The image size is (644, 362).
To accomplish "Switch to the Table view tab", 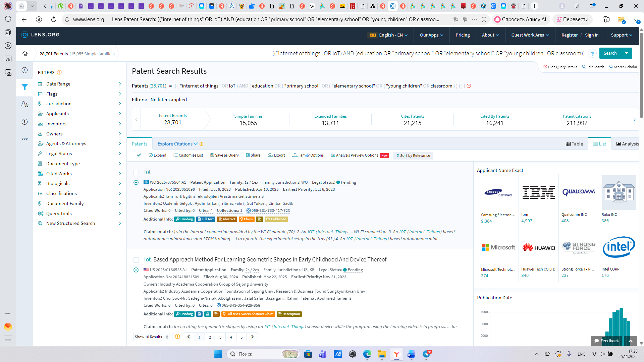I will click(x=574, y=144).
